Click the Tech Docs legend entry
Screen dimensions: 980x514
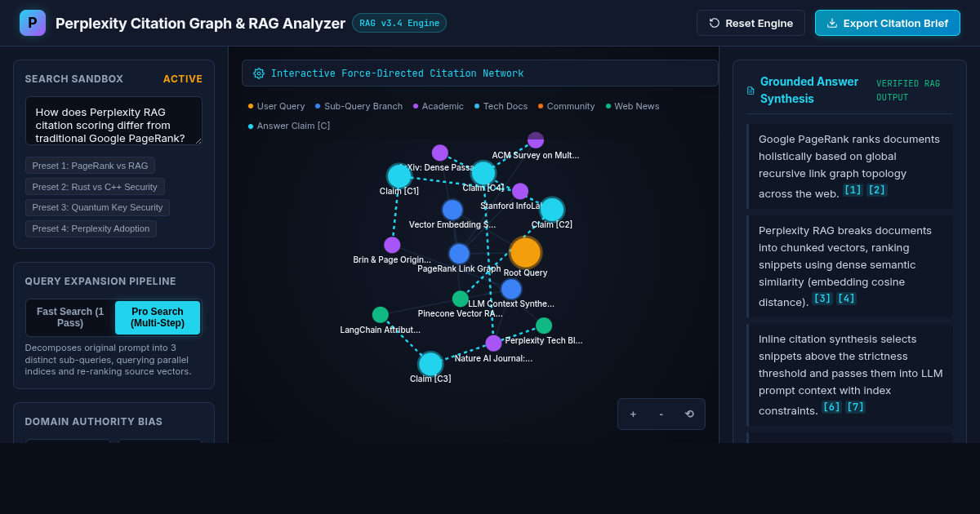point(501,106)
